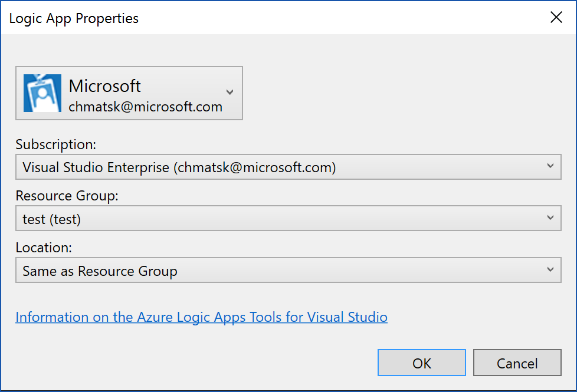577x392 pixels.
Task: Expand the Microsoft account selector chevron
Action: (x=230, y=92)
